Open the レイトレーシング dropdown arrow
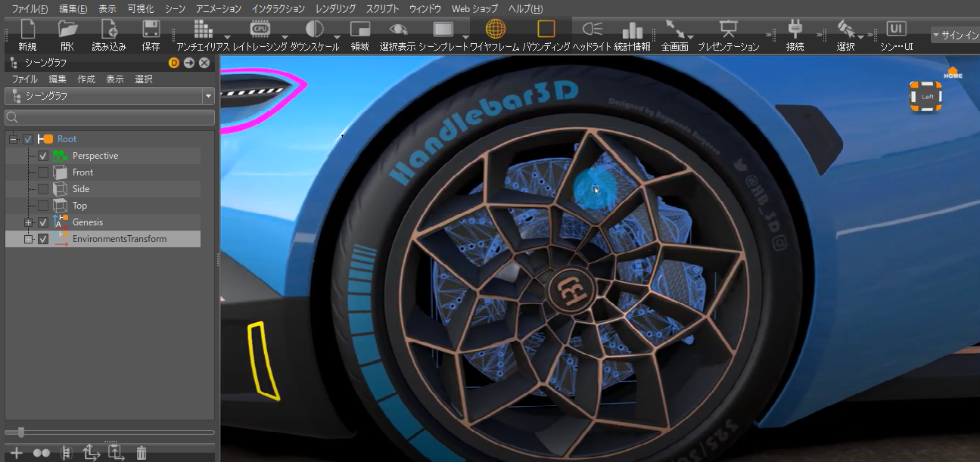 [x=285, y=36]
